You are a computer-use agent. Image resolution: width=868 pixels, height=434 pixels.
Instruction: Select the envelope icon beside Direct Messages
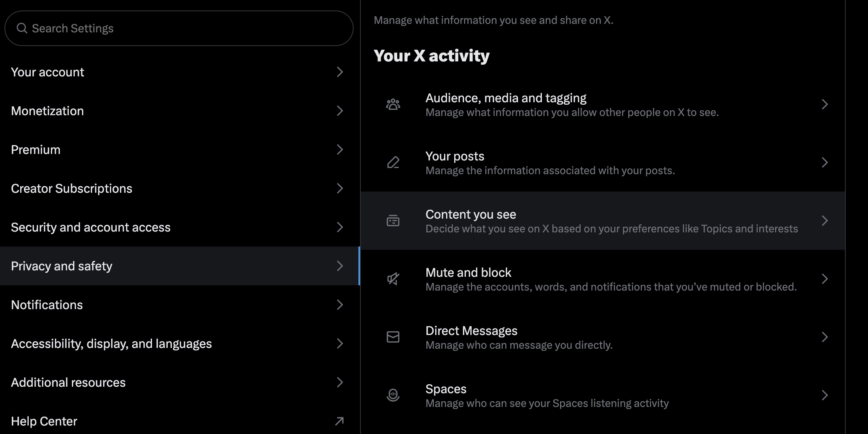coord(393,337)
